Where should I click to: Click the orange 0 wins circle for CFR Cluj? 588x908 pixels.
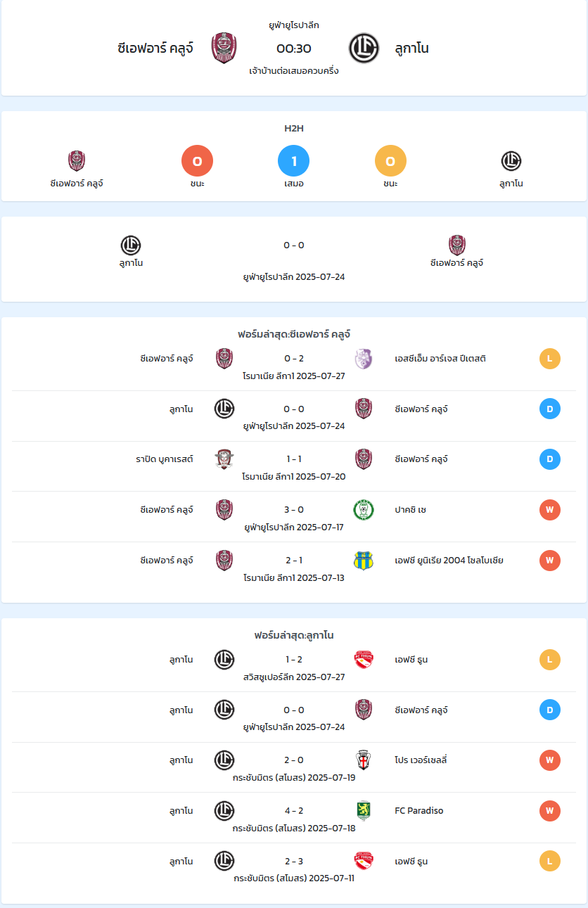click(x=197, y=161)
